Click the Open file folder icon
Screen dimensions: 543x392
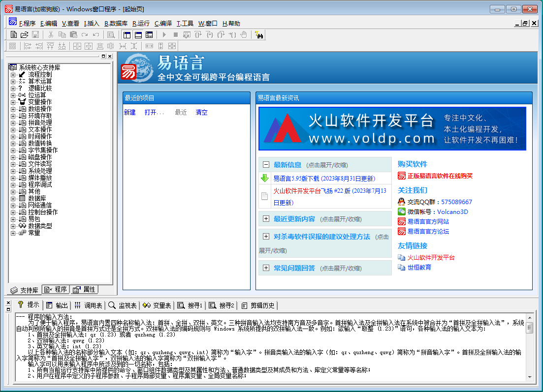point(24,34)
